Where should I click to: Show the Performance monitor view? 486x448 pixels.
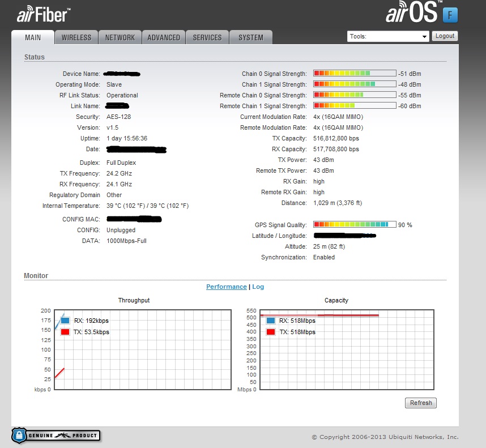tap(226, 287)
